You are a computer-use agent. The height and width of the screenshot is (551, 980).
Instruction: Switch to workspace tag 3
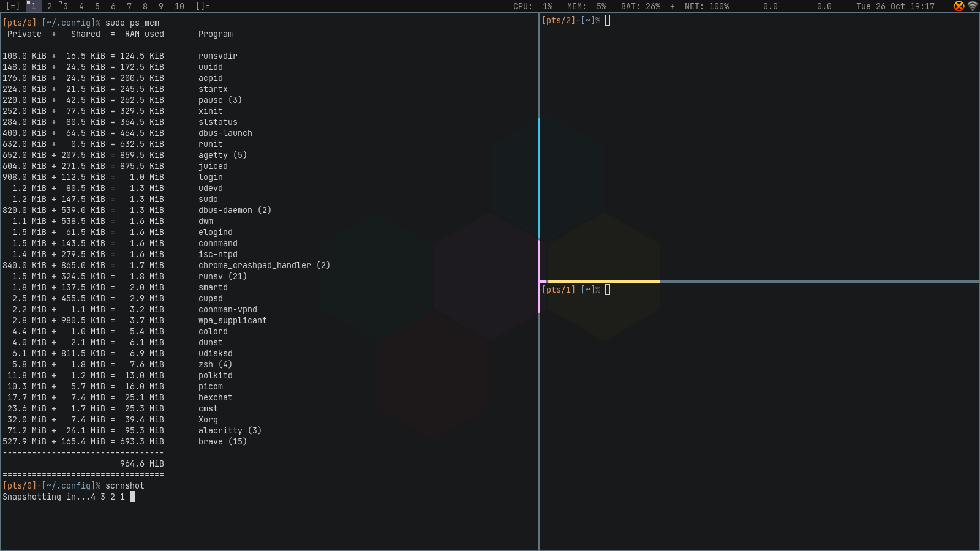(x=65, y=6)
